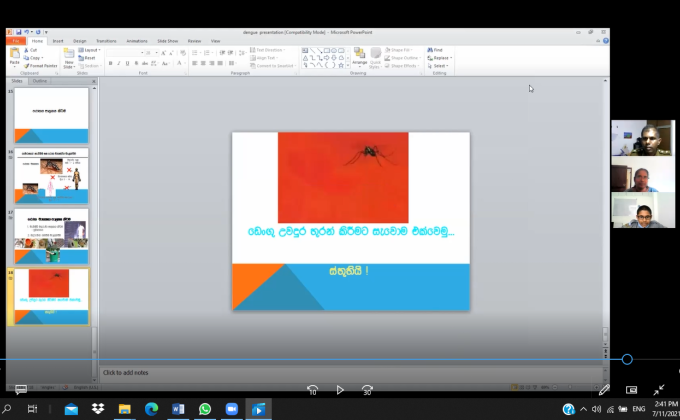Select slide 16 thumbnail in slide panel

[x=50, y=176]
